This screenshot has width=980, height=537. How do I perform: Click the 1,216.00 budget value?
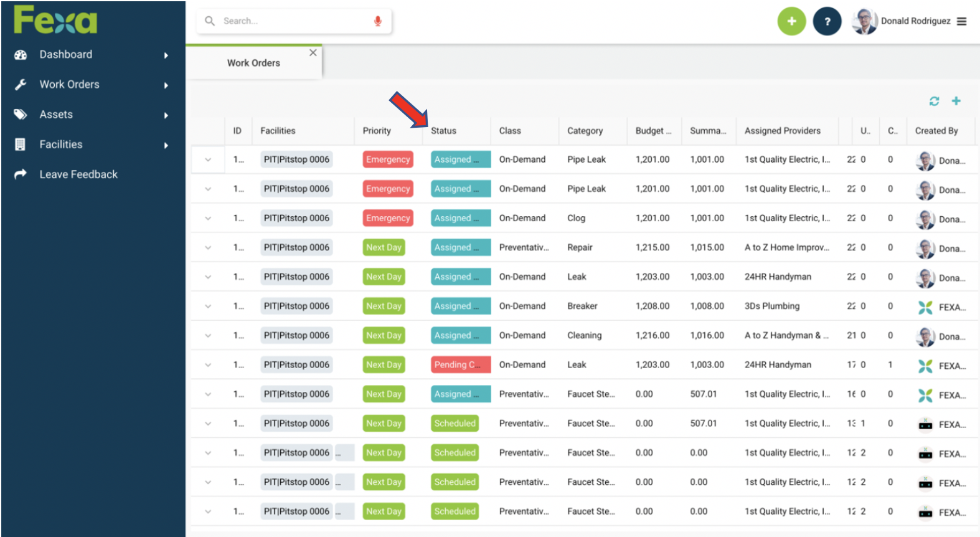point(653,335)
